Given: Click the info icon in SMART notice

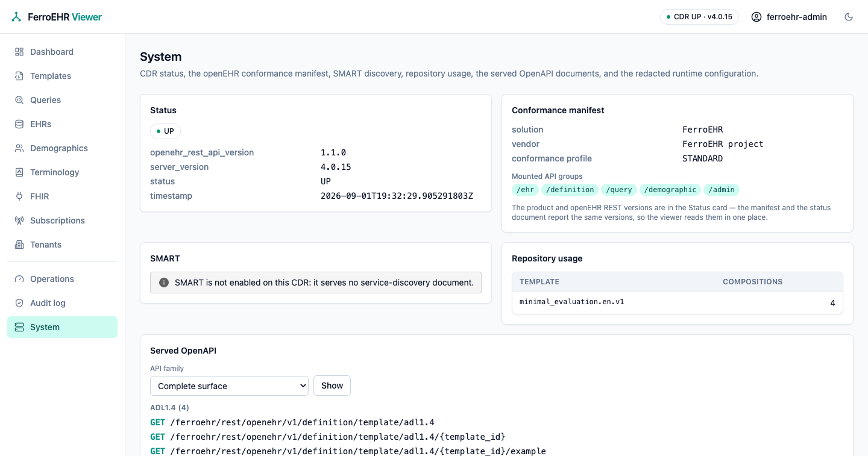Looking at the screenshot, I should (x=164, y=283).
